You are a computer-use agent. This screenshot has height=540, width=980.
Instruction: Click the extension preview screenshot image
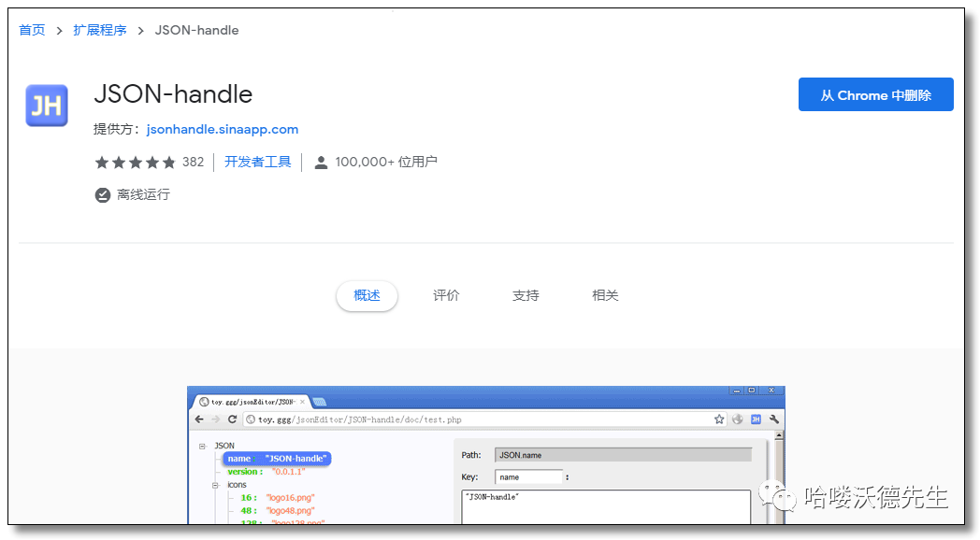click(x=486, y=455)
